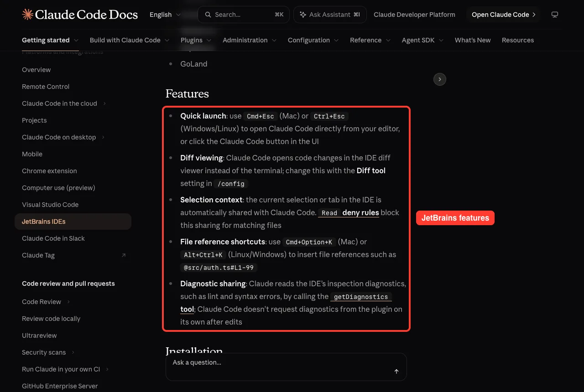Open the English language dropdown
This screenshot has width=584, height=392.
point(165,15)
